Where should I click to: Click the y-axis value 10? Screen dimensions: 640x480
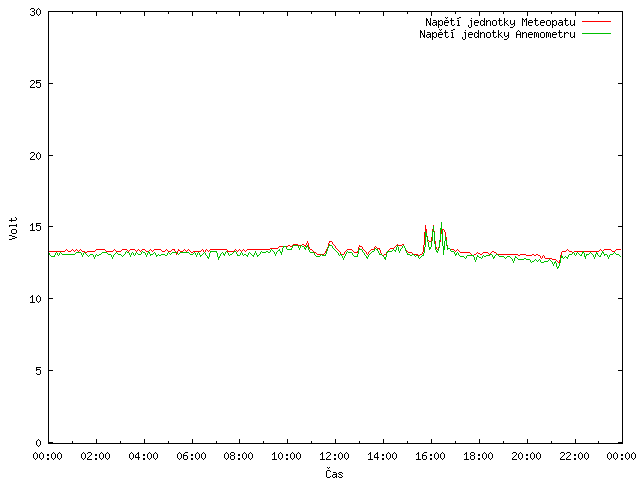click(36, 299)
